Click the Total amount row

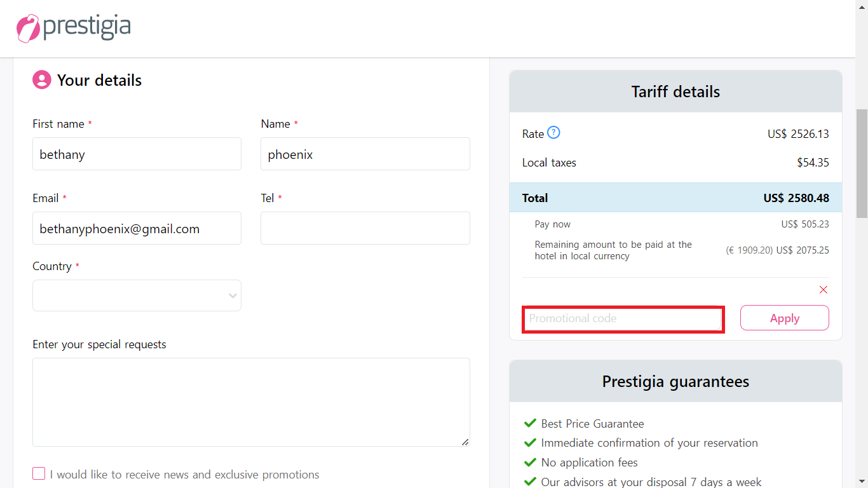pos(675,198)
